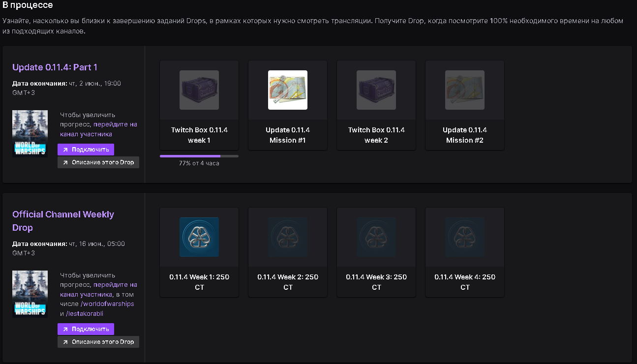Screen dimensions: 637x364
Task: Open the Update 0.11.4: Part 1 campaign title
Action: pyautogui.click(x=55, y=67)
